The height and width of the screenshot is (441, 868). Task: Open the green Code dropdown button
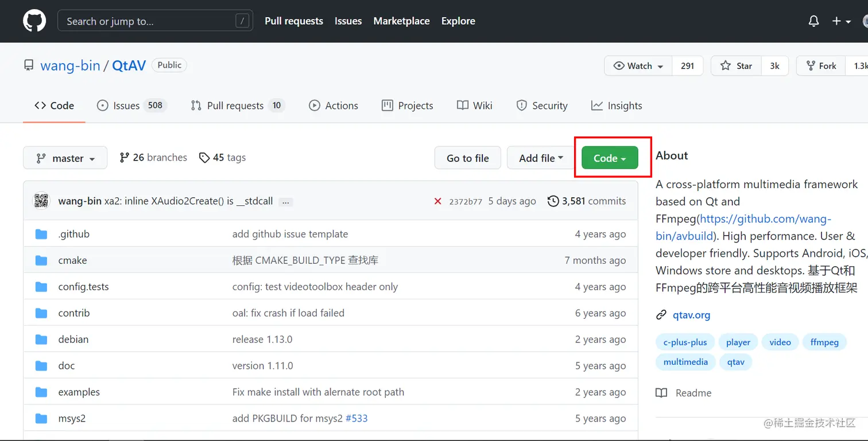(x=610, y=158)
